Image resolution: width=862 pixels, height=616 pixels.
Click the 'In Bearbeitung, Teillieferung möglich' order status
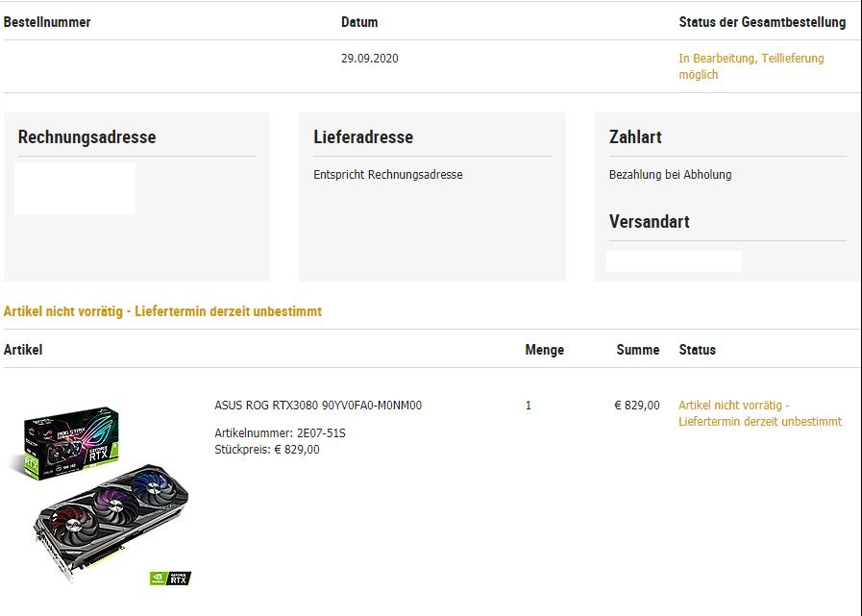[x=751, y=66]
